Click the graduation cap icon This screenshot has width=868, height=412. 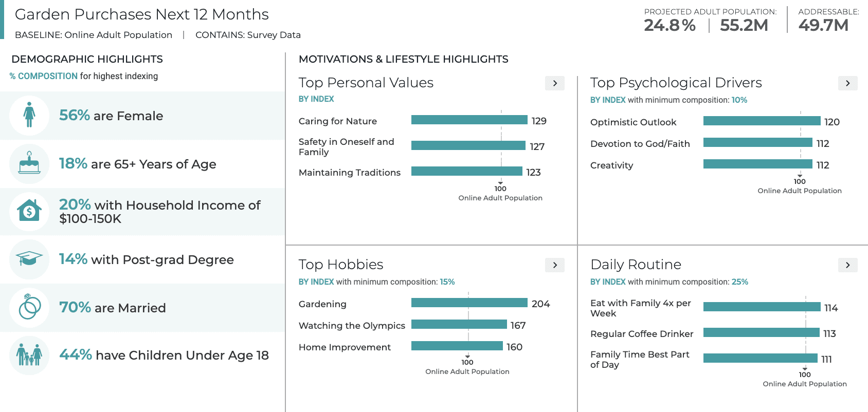[x=29, y=258]
